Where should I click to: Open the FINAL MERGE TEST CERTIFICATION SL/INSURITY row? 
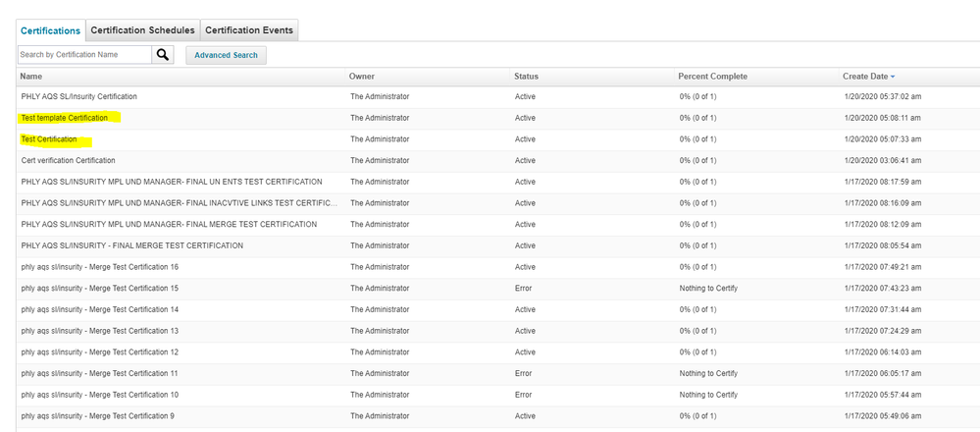132,245
